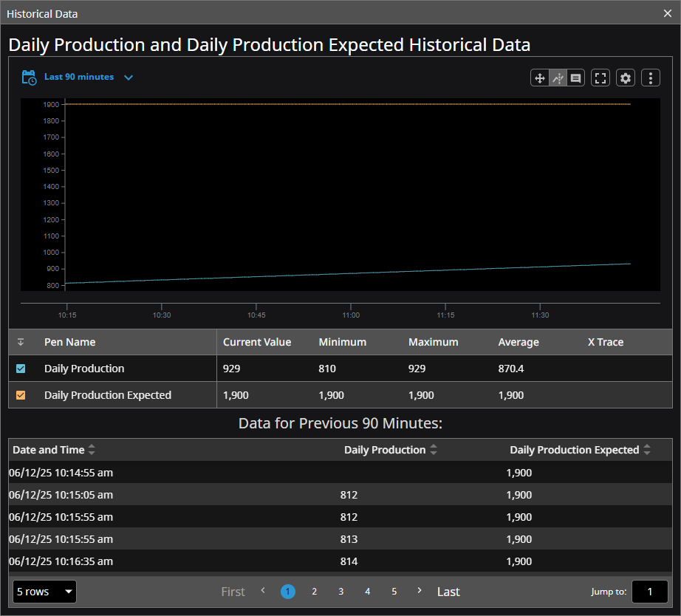
Task: Go to page 3 of the table
Action: pyautogui.click(x=340, y=592)
